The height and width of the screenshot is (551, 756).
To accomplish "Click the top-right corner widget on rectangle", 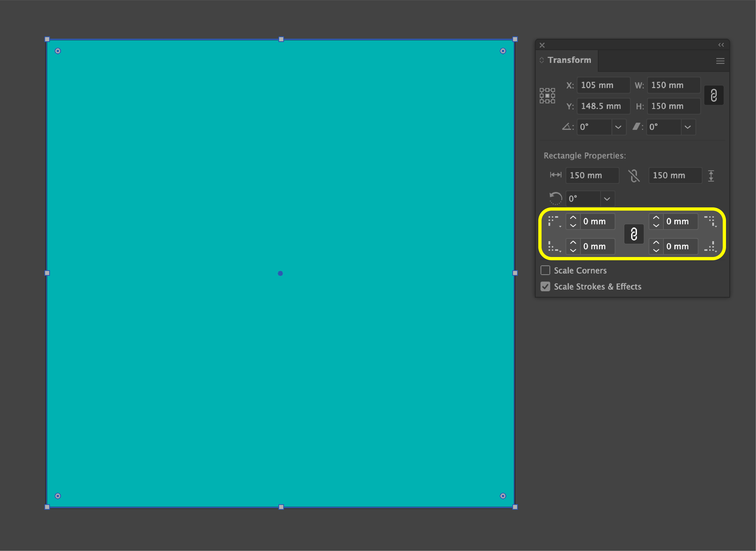I will [503, 51].
